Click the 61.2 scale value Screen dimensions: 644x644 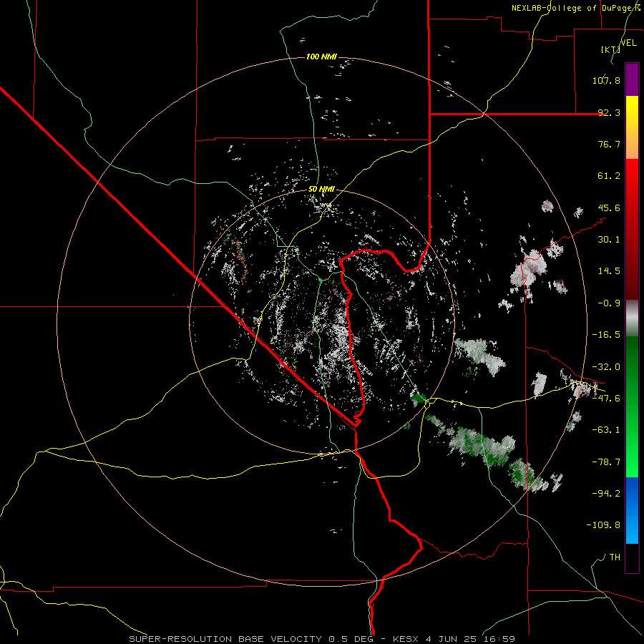coord(609,176)
